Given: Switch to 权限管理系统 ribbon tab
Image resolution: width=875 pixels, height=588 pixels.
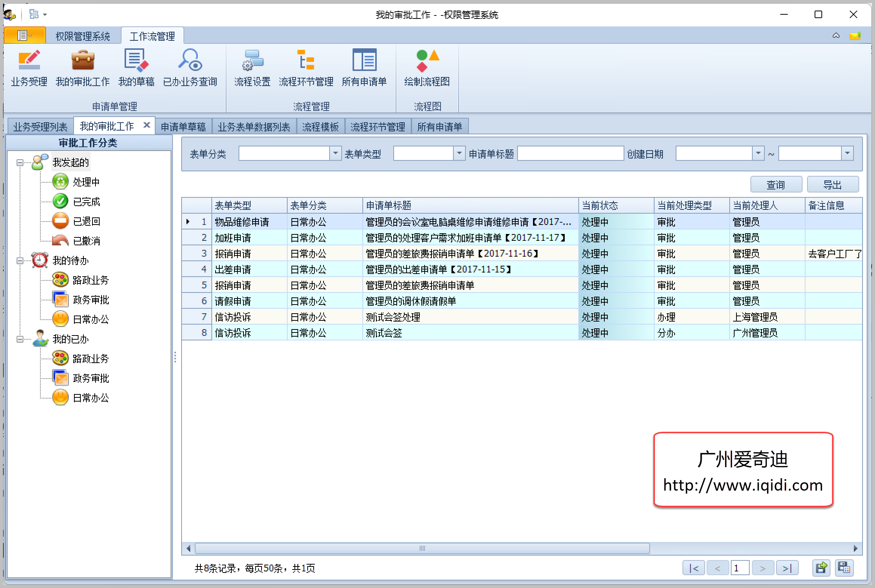Looking at the screenshot, I should tap(83, 36).
